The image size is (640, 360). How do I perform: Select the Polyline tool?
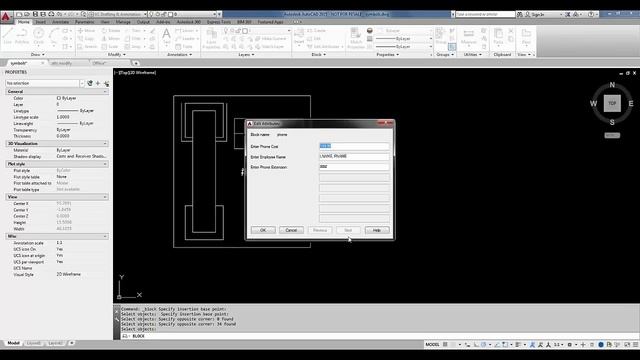pos(22,36)
